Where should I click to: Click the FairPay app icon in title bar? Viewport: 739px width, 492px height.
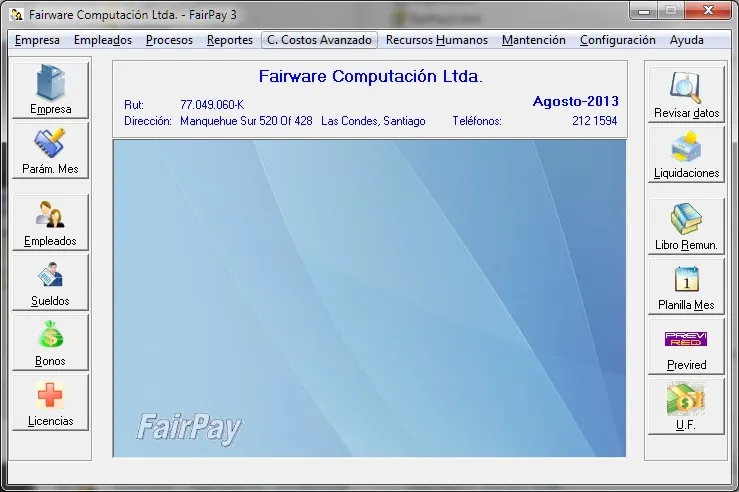click(16, 15)
